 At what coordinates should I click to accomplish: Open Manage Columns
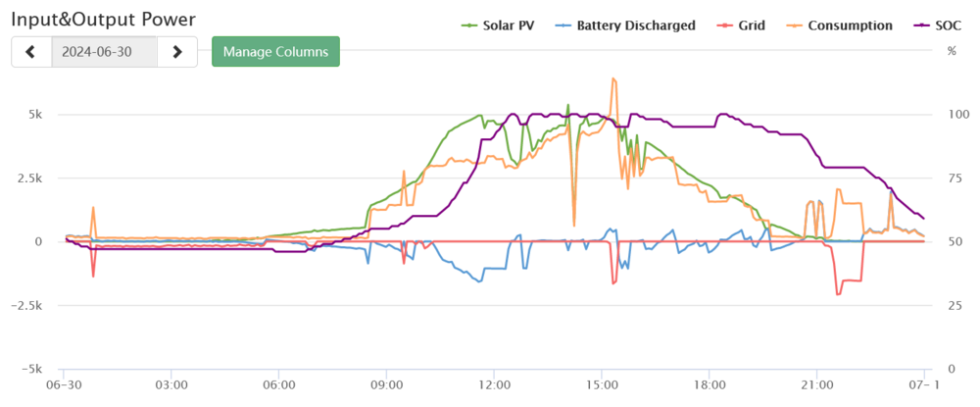tap(275, 52)
